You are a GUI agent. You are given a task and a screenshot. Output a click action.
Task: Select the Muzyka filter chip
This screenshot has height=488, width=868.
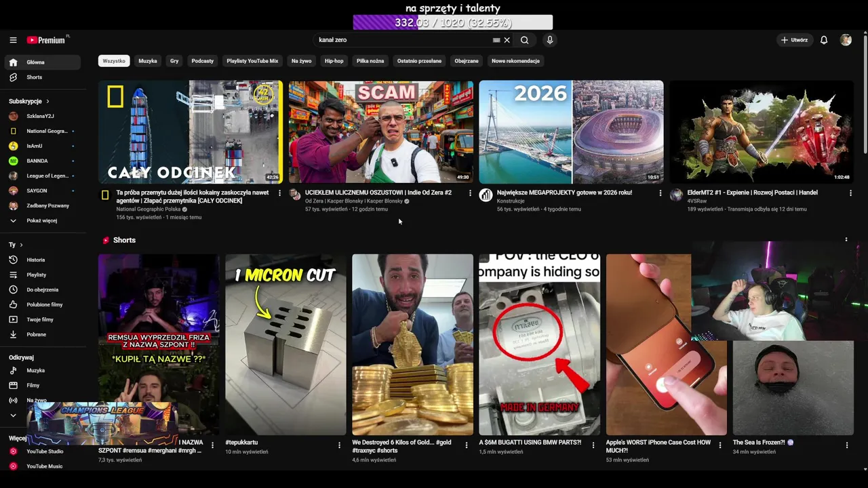point(148,61)
